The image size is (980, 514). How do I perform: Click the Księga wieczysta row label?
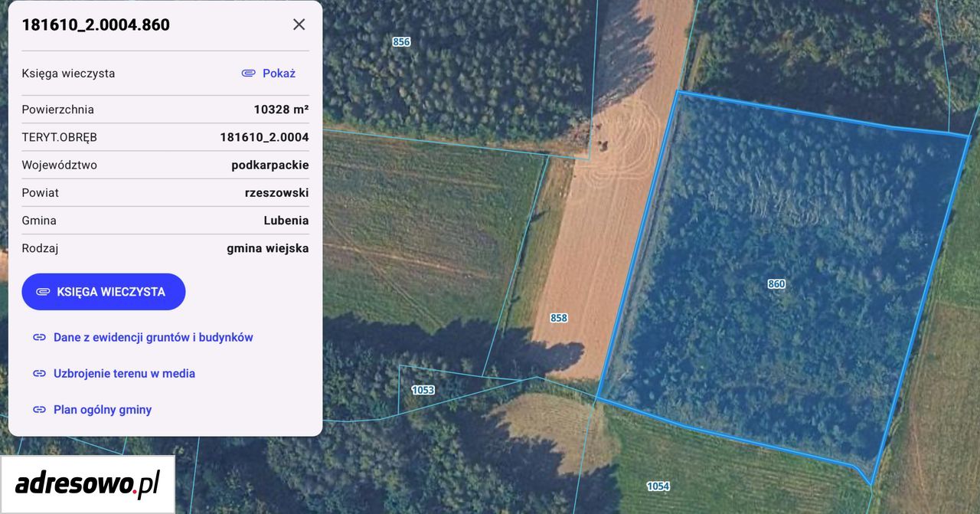pyautogui.click(x=69, y=74)
